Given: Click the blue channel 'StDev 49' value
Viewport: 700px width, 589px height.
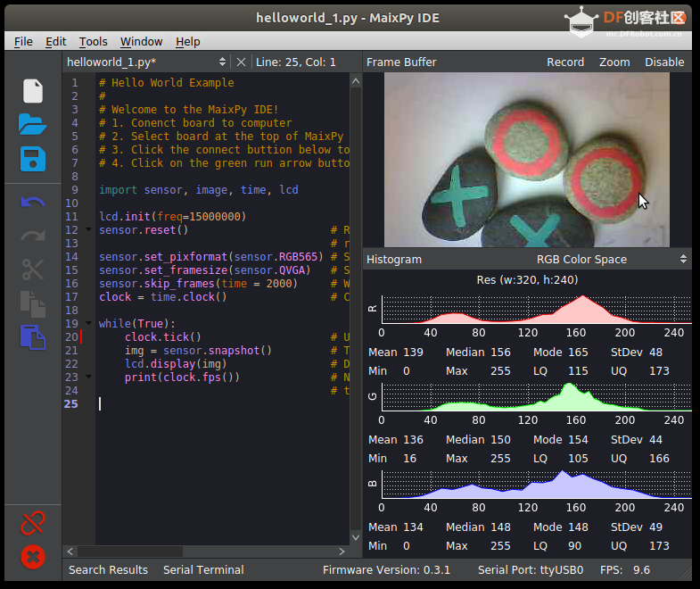Looking at the screenshot, I should [636, 527].
